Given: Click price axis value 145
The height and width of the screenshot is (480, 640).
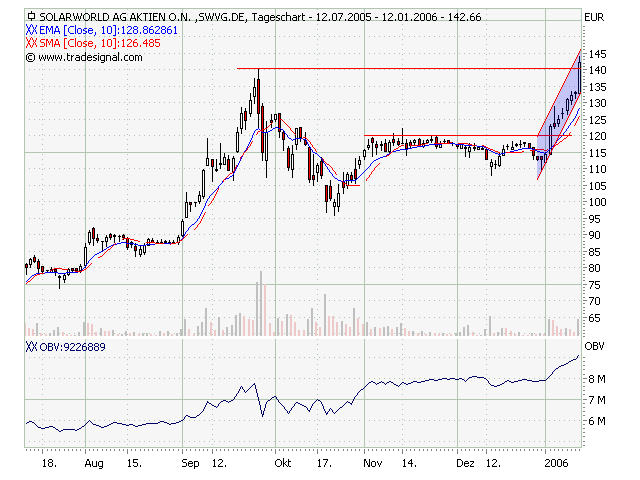Looking at the screenshot, I should tap(597, 54).
